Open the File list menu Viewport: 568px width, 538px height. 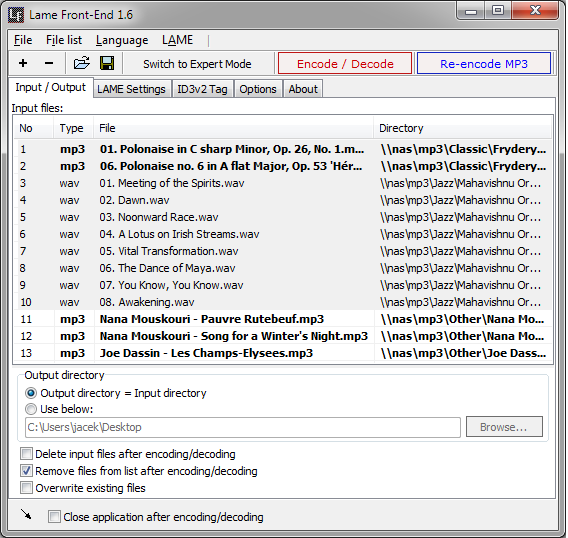click(64, 40)
